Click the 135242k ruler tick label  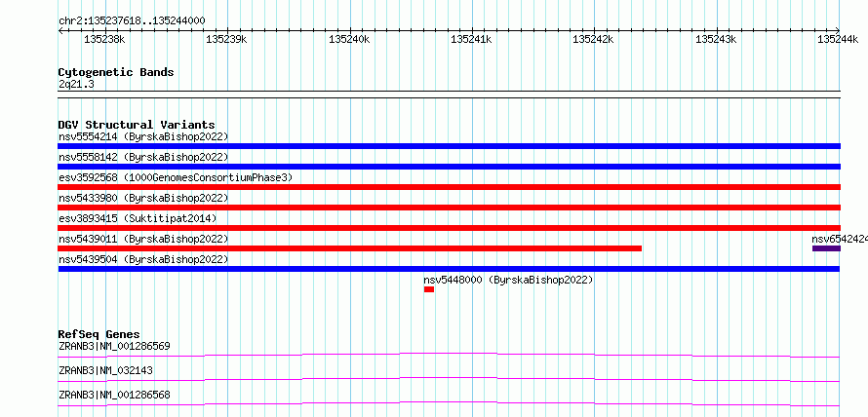click(x=593, y=39)
